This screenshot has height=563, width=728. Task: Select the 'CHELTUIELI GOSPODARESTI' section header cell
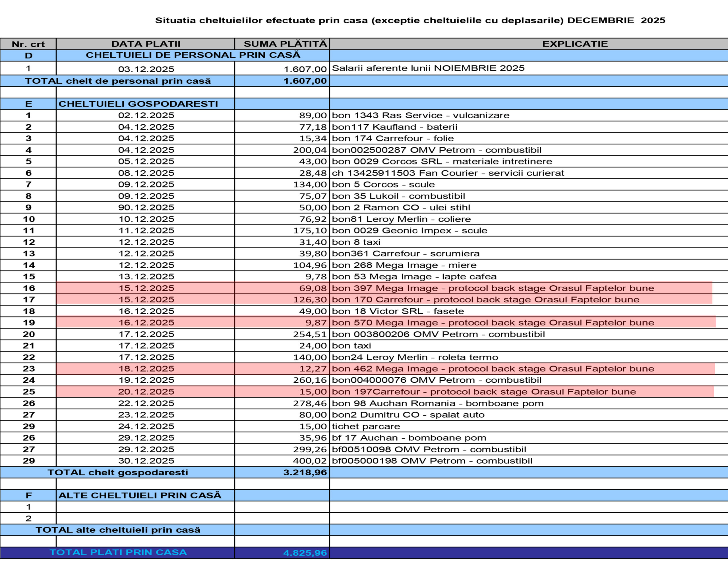click(x=138, y=104)
